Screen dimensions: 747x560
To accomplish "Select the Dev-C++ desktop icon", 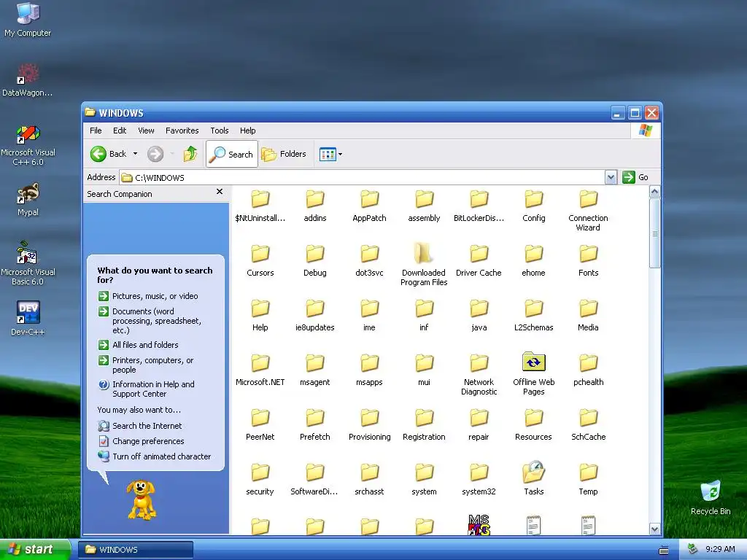I will [28, 318].
